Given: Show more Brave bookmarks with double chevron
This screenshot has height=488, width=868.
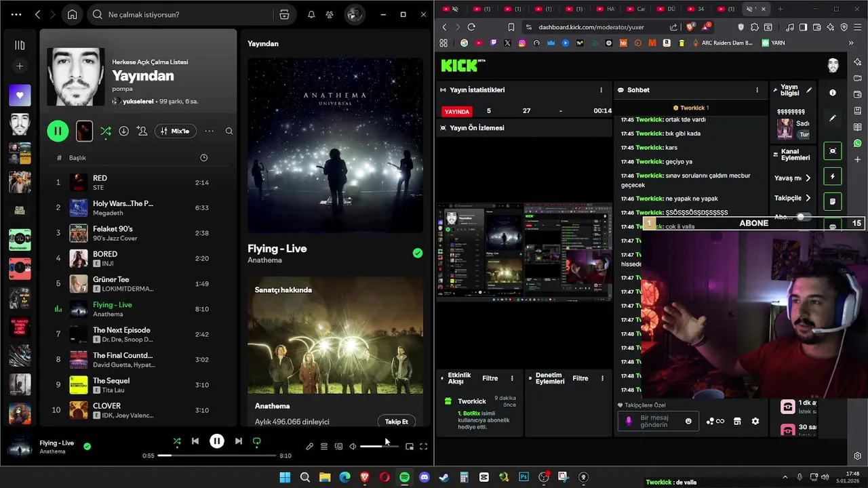Looking at the screenshot, I should click(x=851, y=43).
